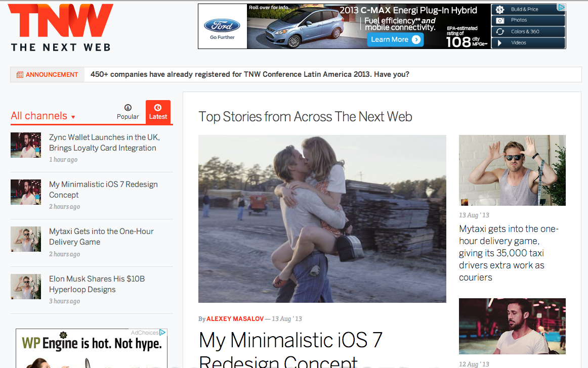Open the TNW Conference Latin America announcement
This screenshot has width=588, height=368.
(250, 74)
